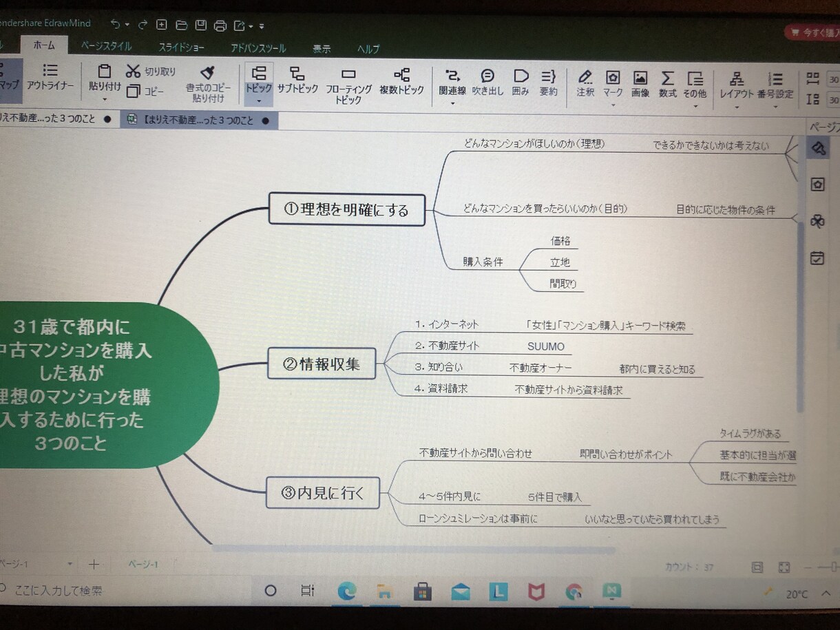Open the アドバンスツール tab

pos(258,48)
